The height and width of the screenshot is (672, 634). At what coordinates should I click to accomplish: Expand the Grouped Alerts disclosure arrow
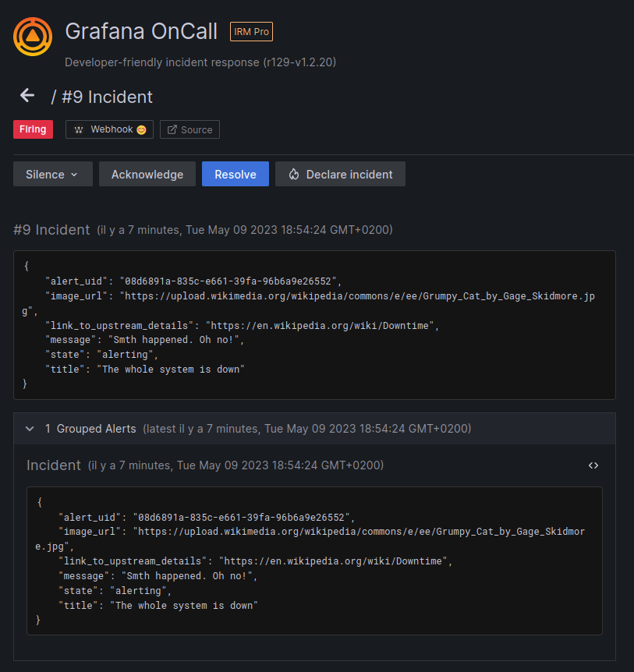pos(30,428)
